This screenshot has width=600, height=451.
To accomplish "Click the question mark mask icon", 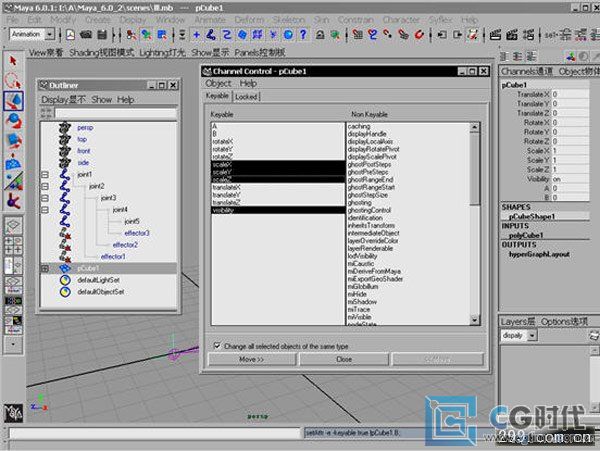I will tap(303, 35).
